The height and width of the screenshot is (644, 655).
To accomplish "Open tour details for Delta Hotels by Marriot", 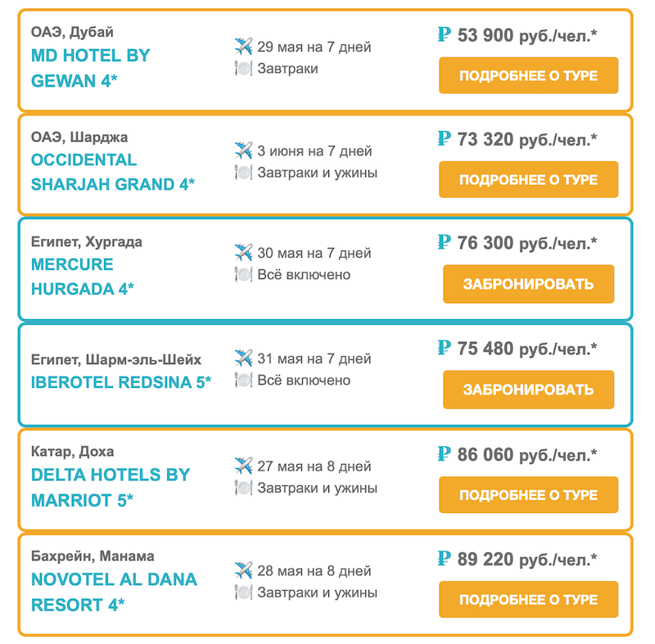I will (x=528, y=494).
